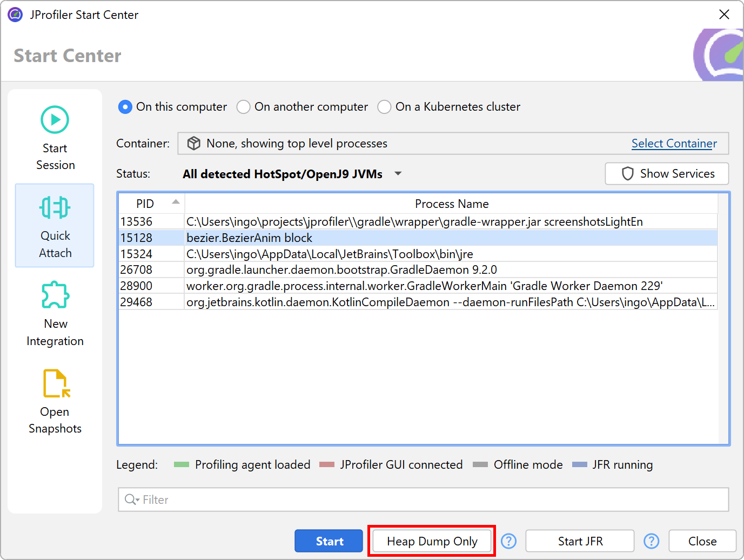Image resolution: width=744 pixels, height=560 pixels.
Task: Select the Quick Attach icon
Action: (55, 208)
